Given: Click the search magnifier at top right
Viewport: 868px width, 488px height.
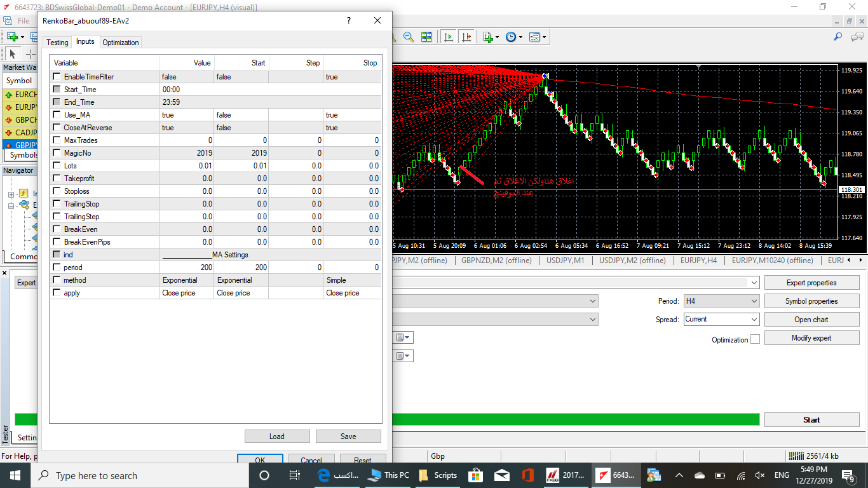Looking at the screenshot, I should click(838, 37).
